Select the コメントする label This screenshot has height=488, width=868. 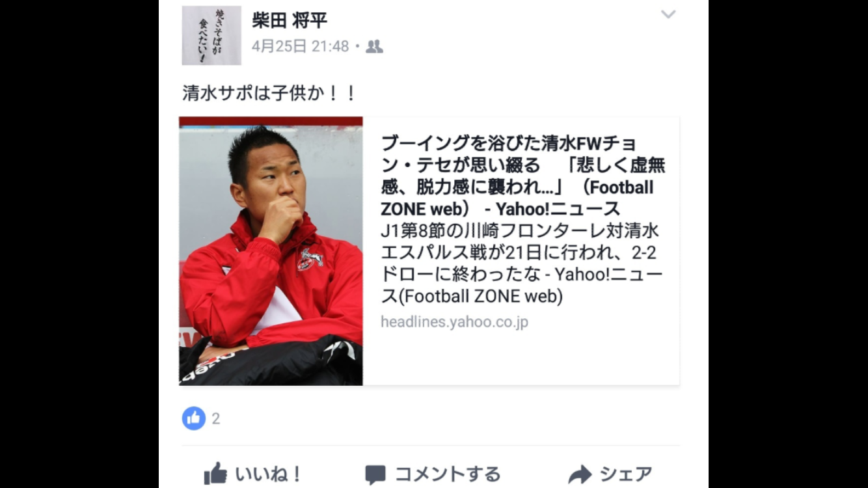[448, 474]
